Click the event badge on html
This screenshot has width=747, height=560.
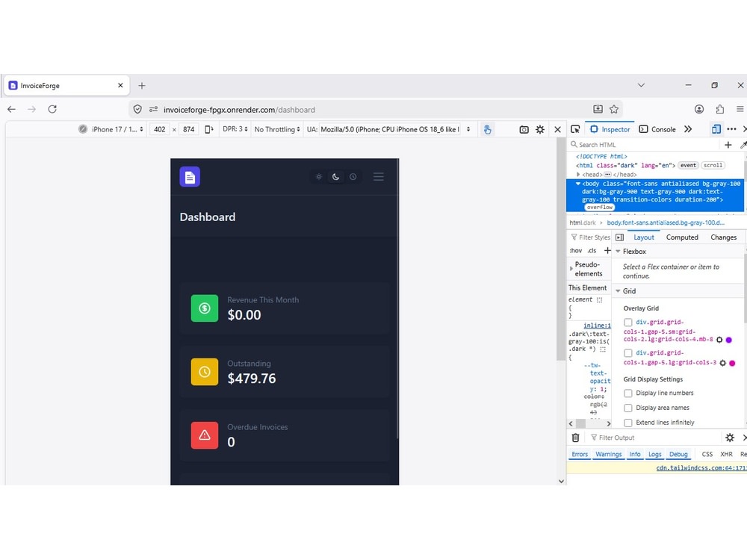[x=688, y=165]
